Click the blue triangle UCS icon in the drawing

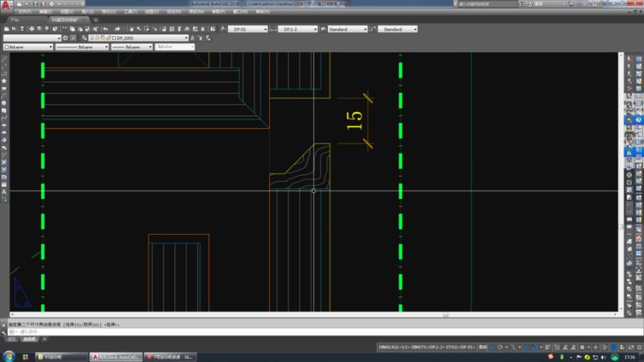coord(21,293)
